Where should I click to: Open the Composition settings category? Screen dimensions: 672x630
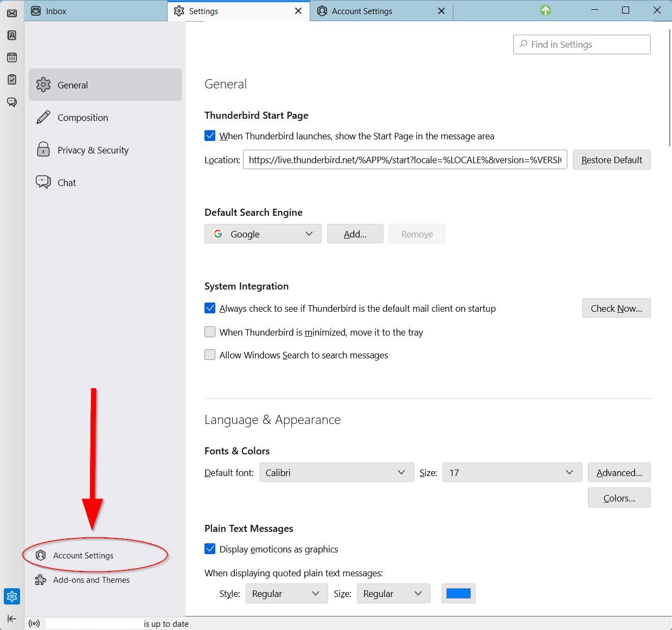pos(105,117)
